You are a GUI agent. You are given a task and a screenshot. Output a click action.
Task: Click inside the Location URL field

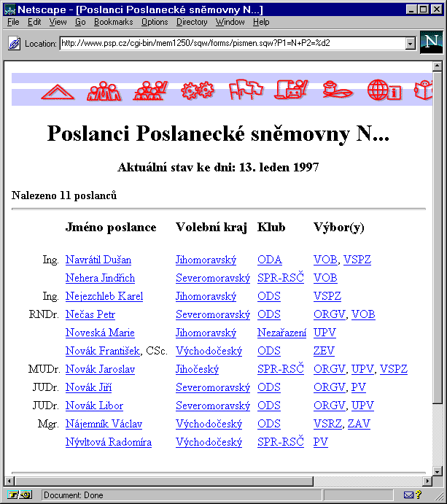click(233, 43)
